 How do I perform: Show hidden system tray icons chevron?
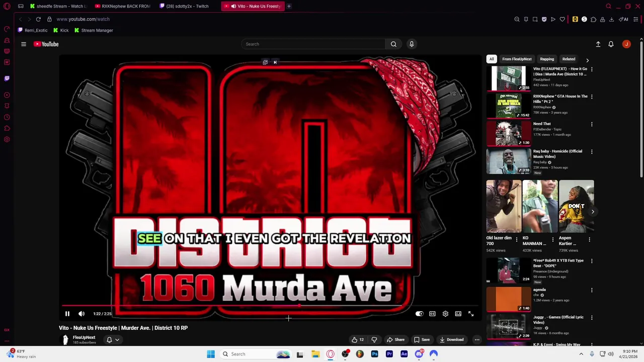(x=581, y=354)
